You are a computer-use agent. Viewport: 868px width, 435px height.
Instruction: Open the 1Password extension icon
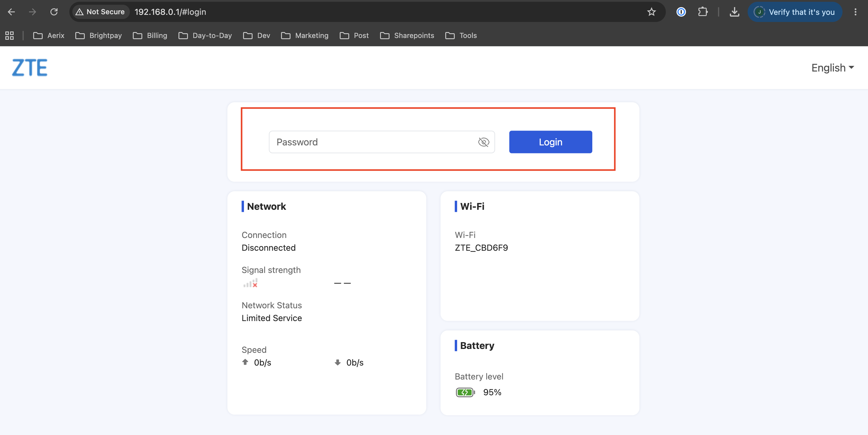tap(681, 12)
